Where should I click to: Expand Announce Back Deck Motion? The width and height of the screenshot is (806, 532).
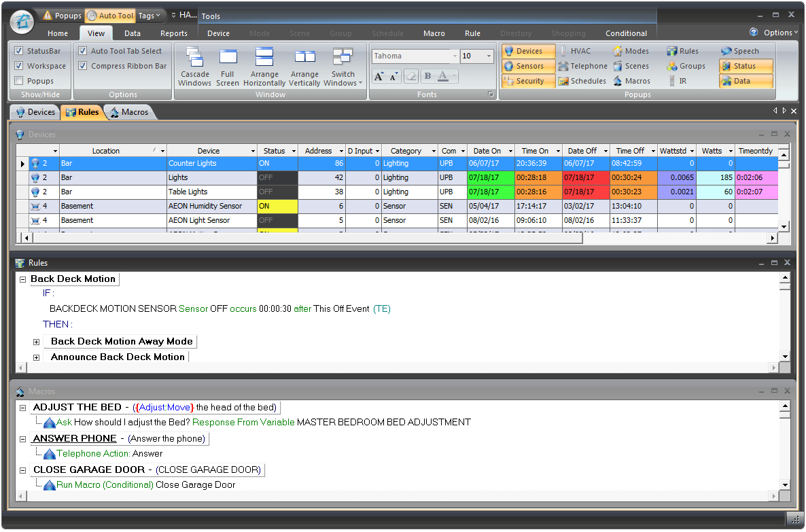pyautogui.click(x=37, y=357)
